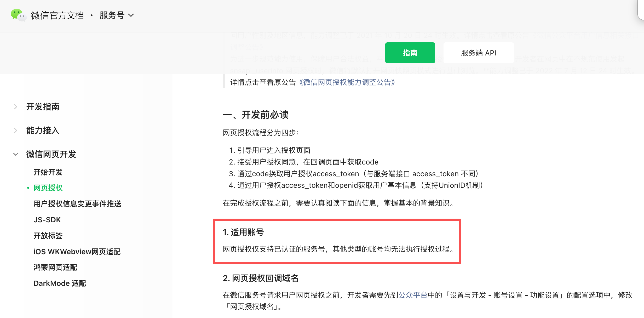The height and width of the screenshot is (318, 644).
Task: Switch to the 服务端 API tab
Action: point(478,53)
